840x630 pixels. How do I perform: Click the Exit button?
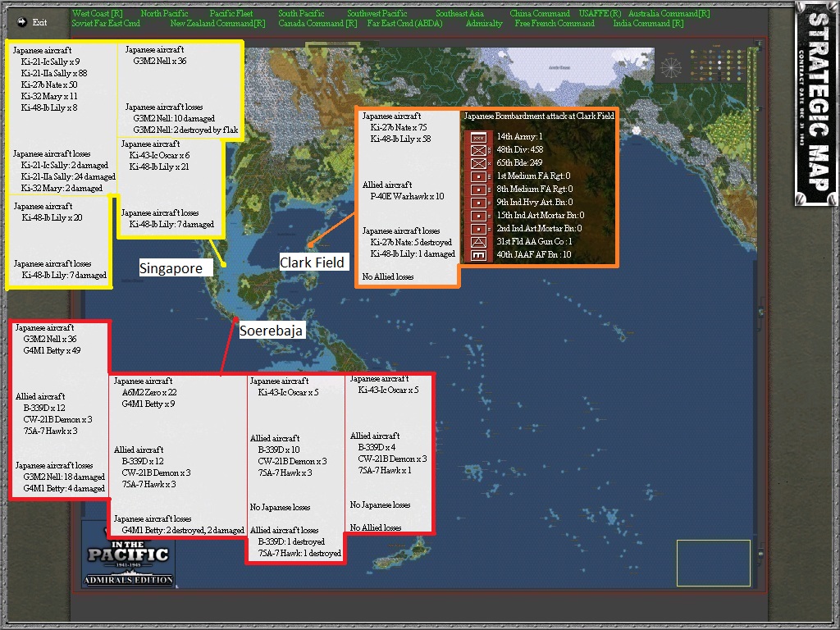pyautogui.click(x=39, y=22)
